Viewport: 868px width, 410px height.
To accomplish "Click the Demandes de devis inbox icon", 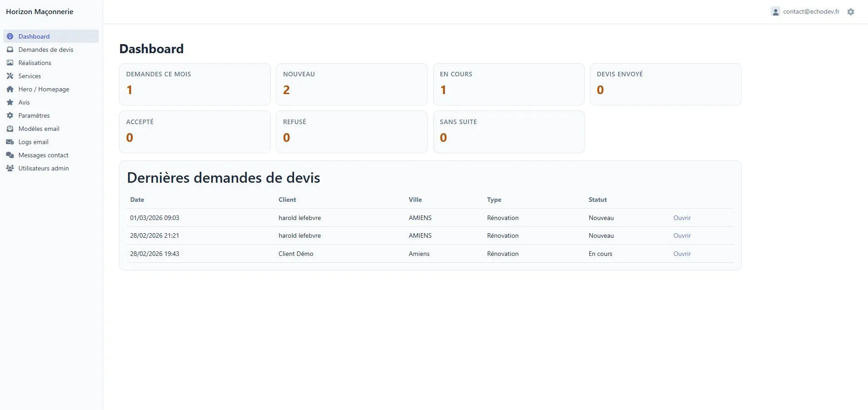I will click(10, 50).
